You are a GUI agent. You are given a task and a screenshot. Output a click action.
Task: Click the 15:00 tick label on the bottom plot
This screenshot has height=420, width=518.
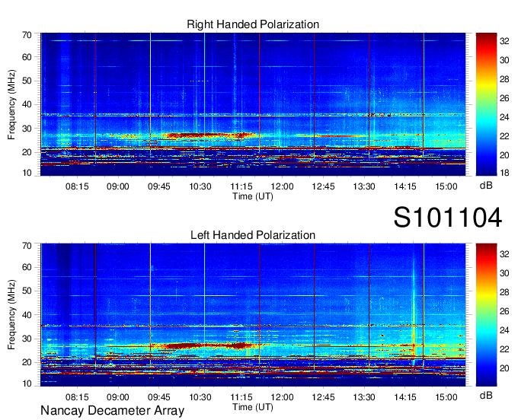pyautogui.click(x=446, y=397)
